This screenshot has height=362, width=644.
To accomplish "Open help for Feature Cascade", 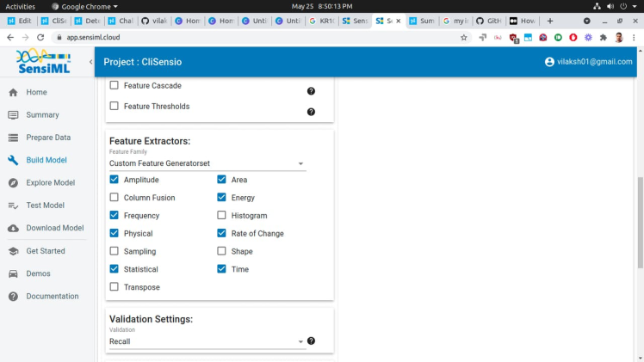I will 311,91.
